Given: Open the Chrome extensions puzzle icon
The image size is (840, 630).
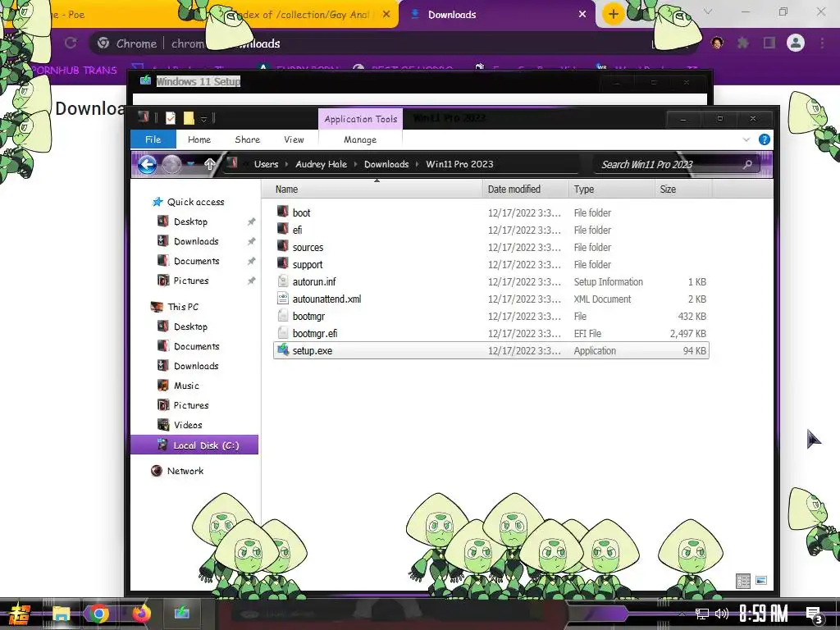Looking at the screenshot, I should coord(742,43).
